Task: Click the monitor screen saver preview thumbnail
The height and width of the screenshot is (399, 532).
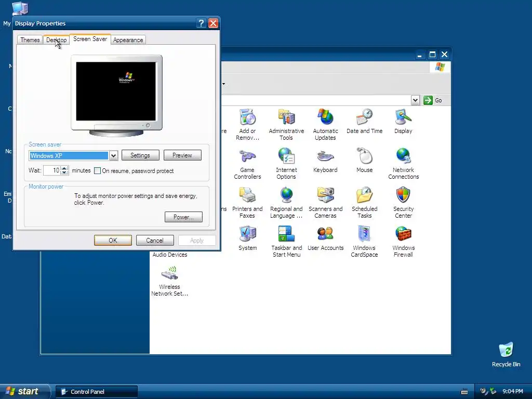Action: [x=116, y=91]
